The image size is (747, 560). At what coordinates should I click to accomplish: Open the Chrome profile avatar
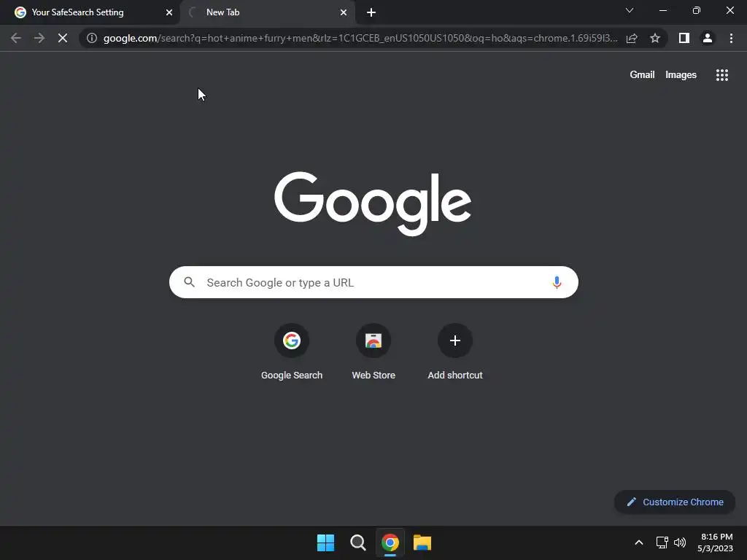(x=708, y=38)
